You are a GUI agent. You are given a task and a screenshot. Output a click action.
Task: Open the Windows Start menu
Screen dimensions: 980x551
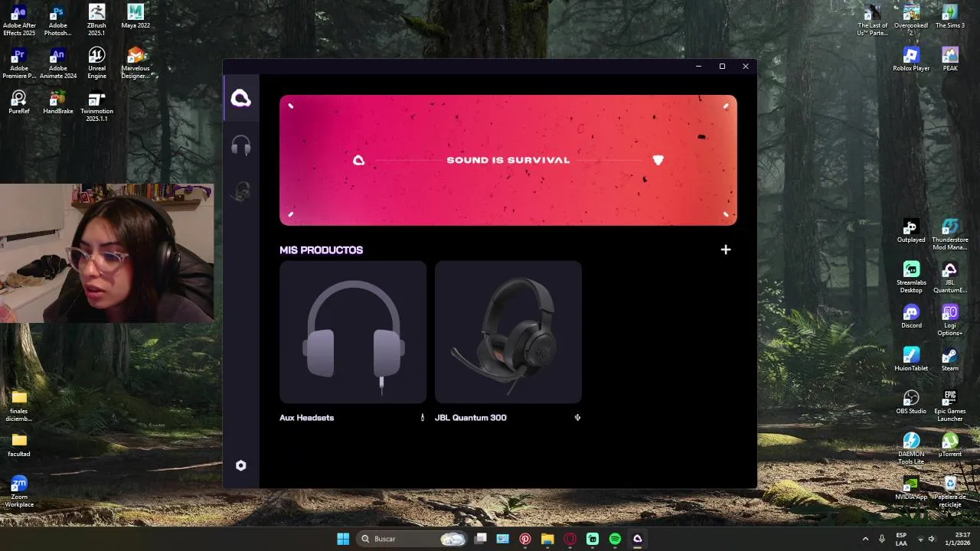click(343, 539)
